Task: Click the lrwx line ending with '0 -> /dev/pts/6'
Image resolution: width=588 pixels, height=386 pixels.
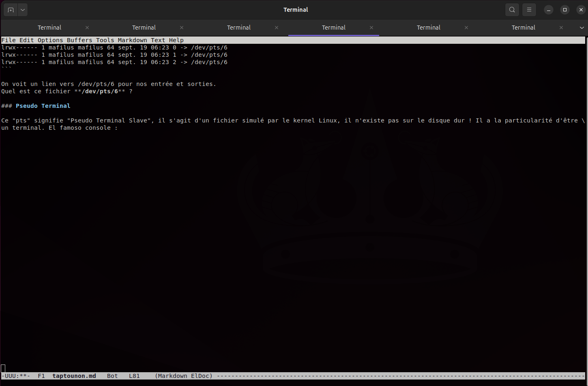Action: tap(114, 47)
